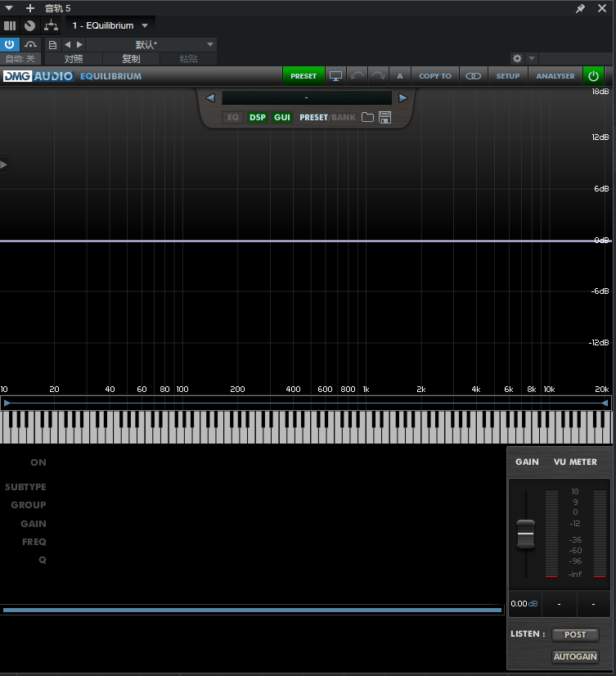Screen dimensions: 616x676
Task: Toggle the stereo link rings icon
Action: [474, 76]
